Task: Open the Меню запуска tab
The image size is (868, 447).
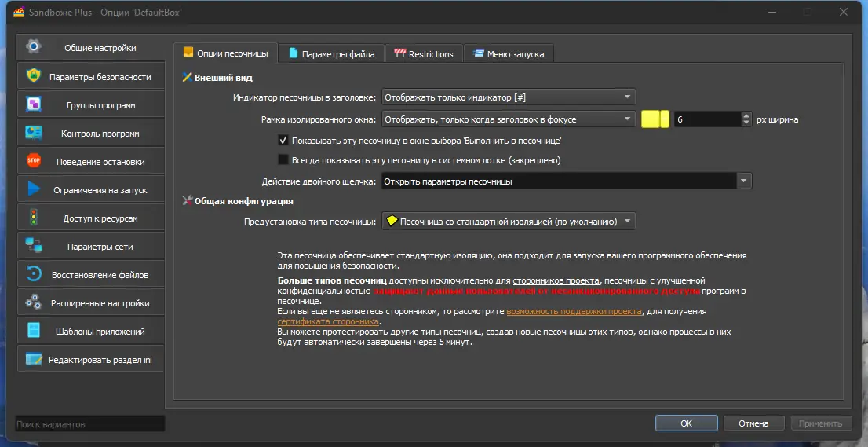Action: click(x=509, y=53)
